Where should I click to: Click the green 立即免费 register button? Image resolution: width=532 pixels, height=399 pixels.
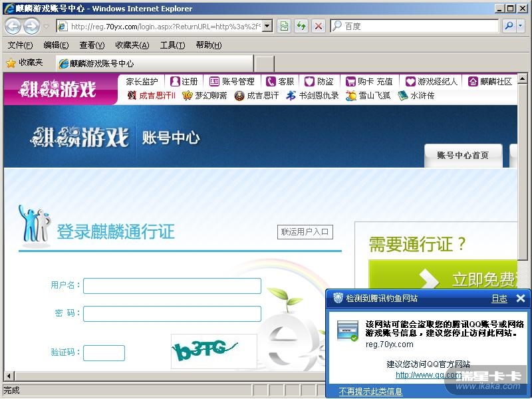[443, 275]
